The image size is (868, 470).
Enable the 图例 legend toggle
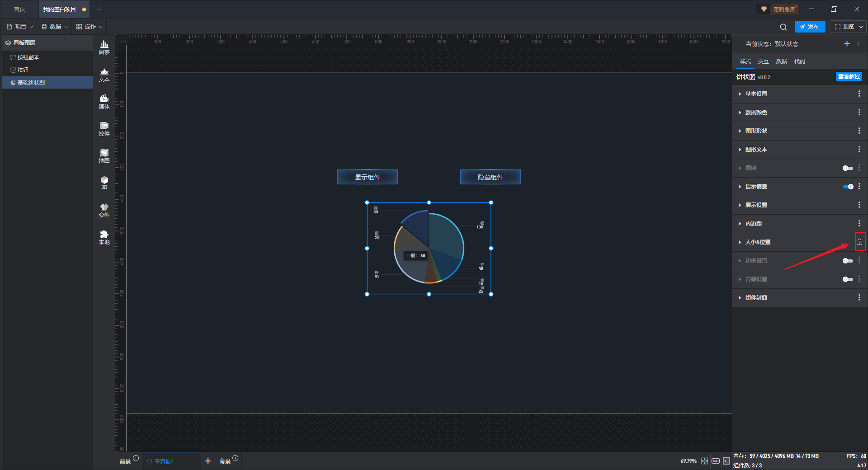(x=848, y=168)
